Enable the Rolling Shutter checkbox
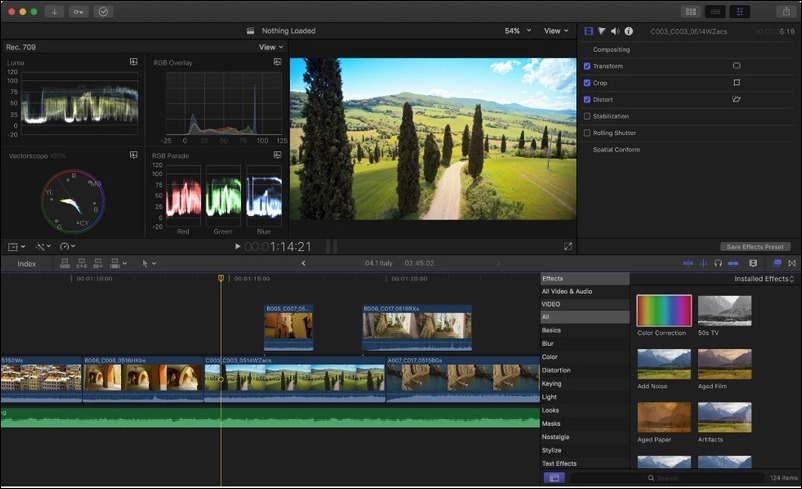The height and width of the screenshot is (489, 802). (587, 133)
